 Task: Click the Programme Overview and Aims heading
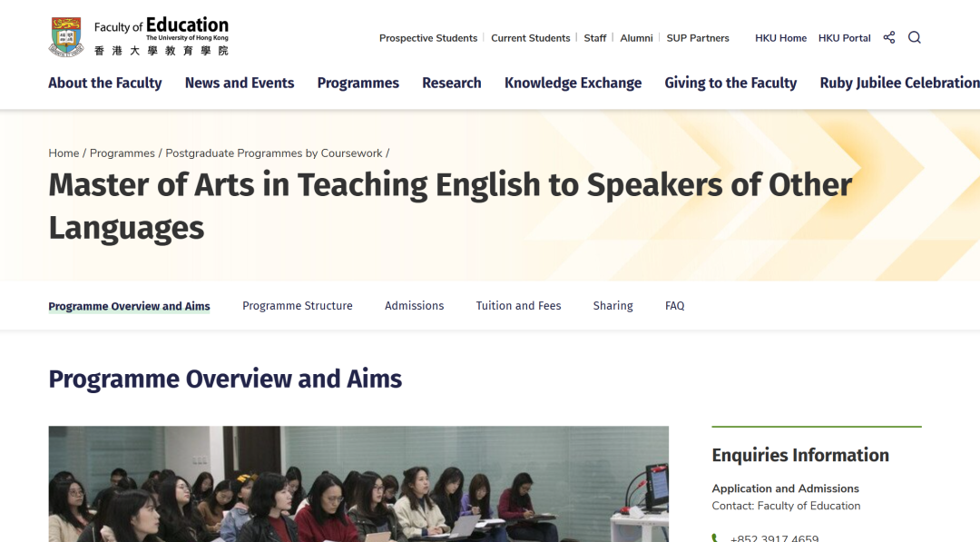(x=225, y=379)
